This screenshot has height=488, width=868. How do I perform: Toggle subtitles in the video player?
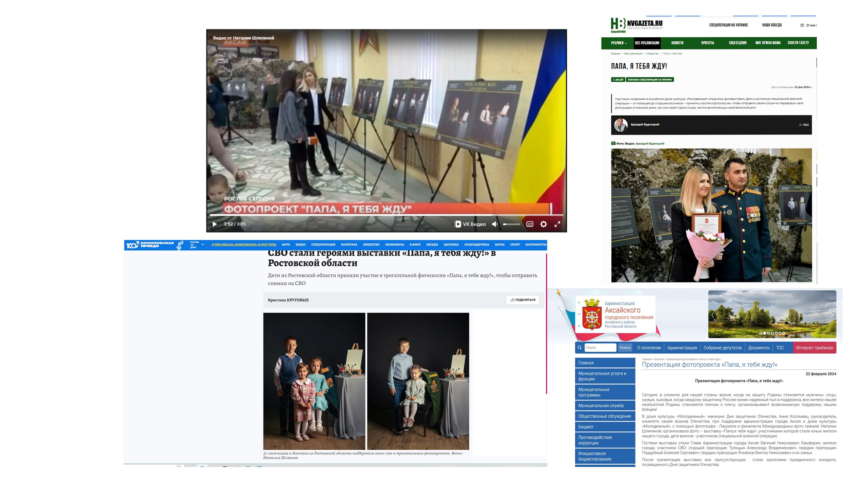[x=530, y=224]
